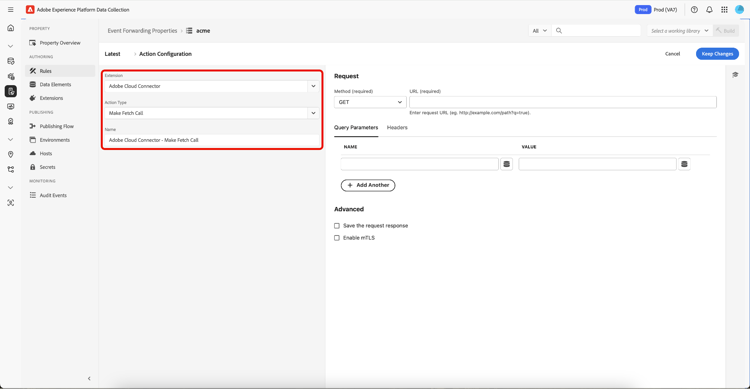The width and height of the screenshot is (750, 389).
Task: Go to Home in left rail
Action: click(11, 28)
